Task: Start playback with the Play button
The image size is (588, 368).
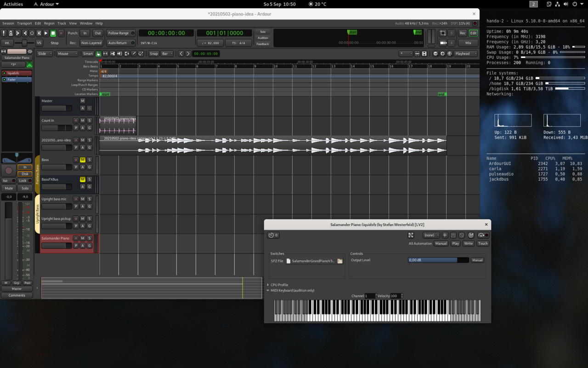Action: (x=46, y=33)
